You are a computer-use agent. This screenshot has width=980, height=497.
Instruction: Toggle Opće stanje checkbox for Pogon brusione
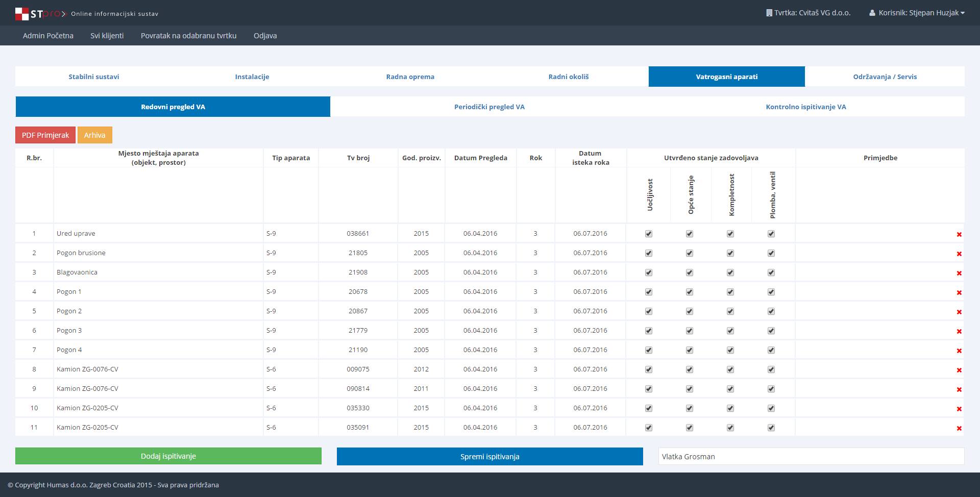[x=690, y=253]
